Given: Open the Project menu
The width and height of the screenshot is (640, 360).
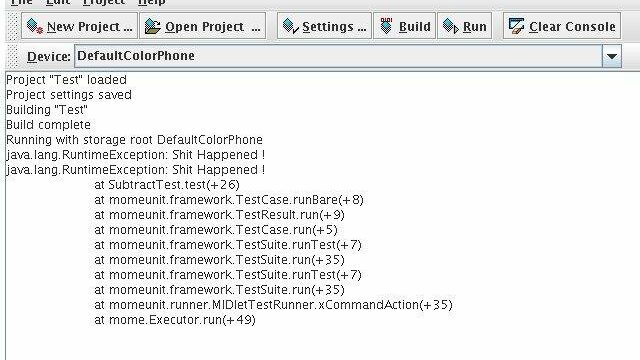Looking at the screenshot, I should coord(104,2).
